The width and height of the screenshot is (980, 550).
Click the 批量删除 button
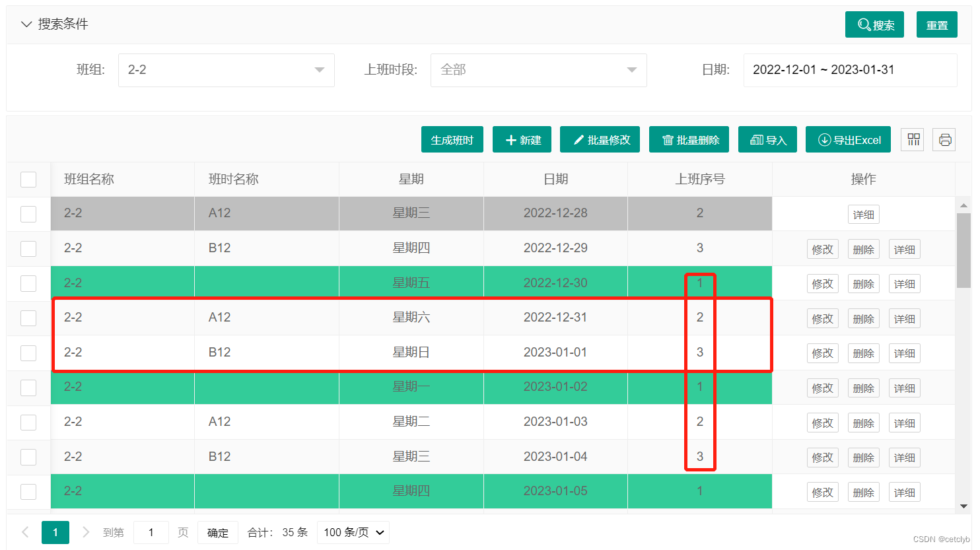(689, 139)
